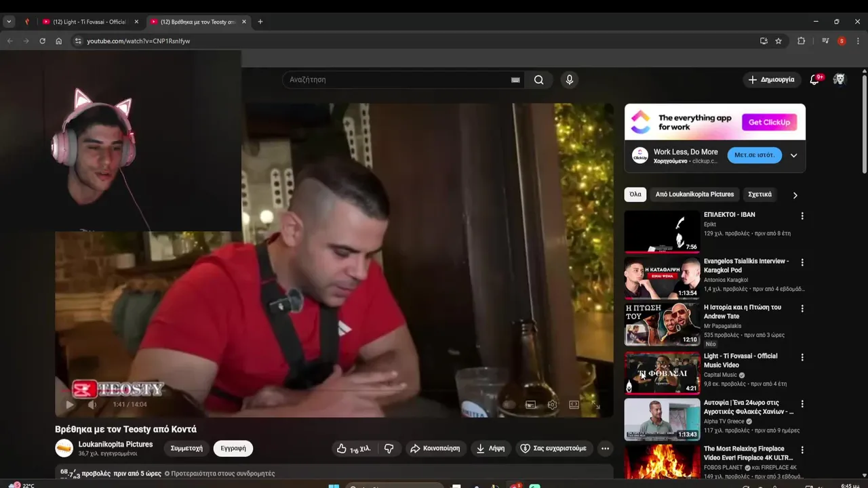Open the Αυτοψία 24ωρο video thumbnail
This screenshot has height=488, width=868.
pos(662,420)
